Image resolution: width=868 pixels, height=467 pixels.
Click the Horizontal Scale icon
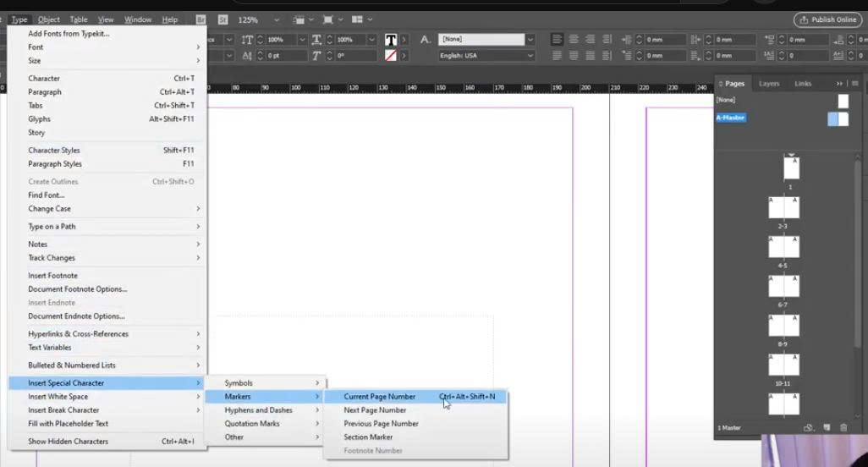tap(316, 39)
